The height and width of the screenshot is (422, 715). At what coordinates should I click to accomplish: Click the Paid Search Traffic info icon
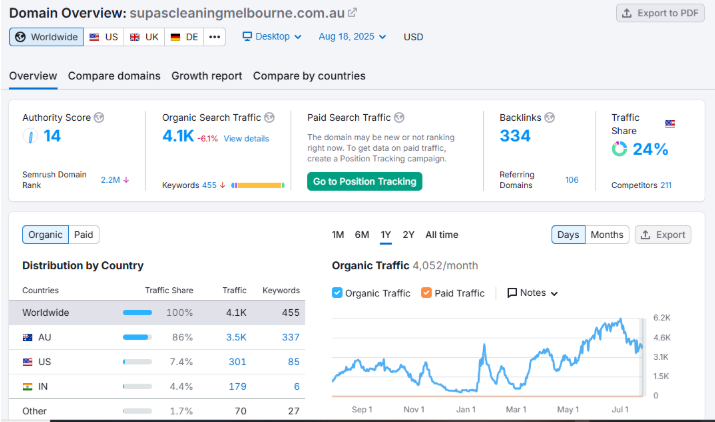pyautogui.click(x=399, y=118)
